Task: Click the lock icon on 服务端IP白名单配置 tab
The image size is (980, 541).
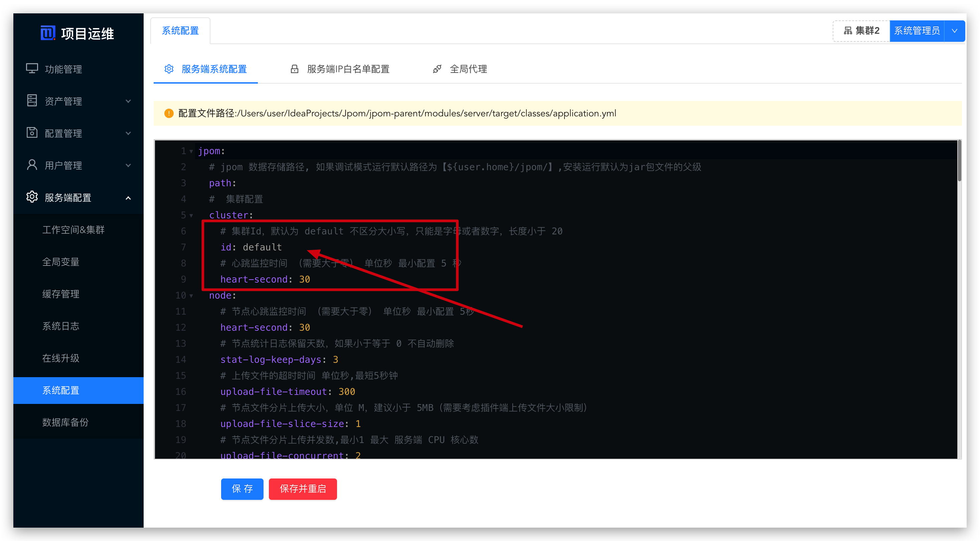Action: (295, 69)
